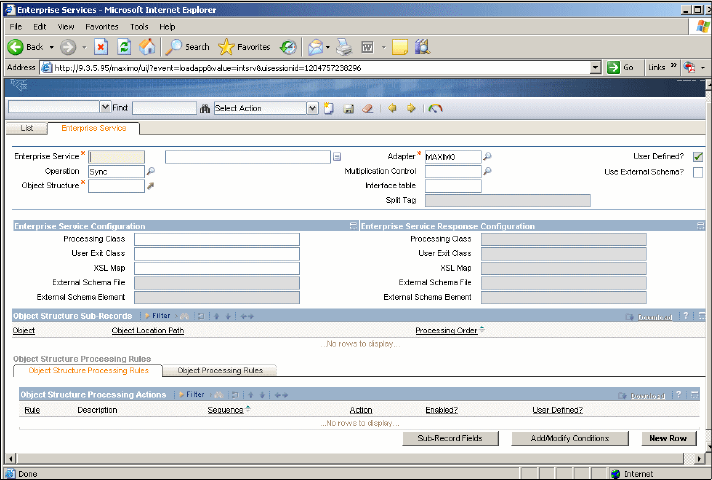Click the Clear Changes eraser icon
Screen dimensions: 712x480
[x=367, y=108]
